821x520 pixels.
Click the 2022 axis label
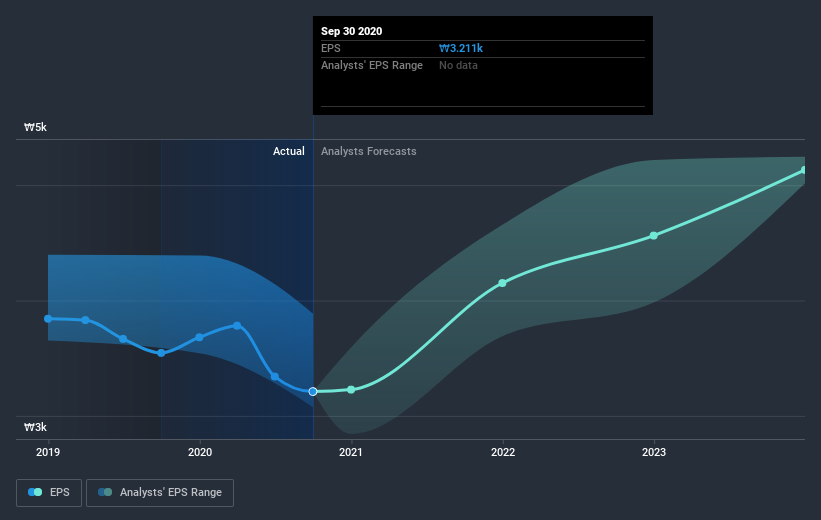point(503,452)
